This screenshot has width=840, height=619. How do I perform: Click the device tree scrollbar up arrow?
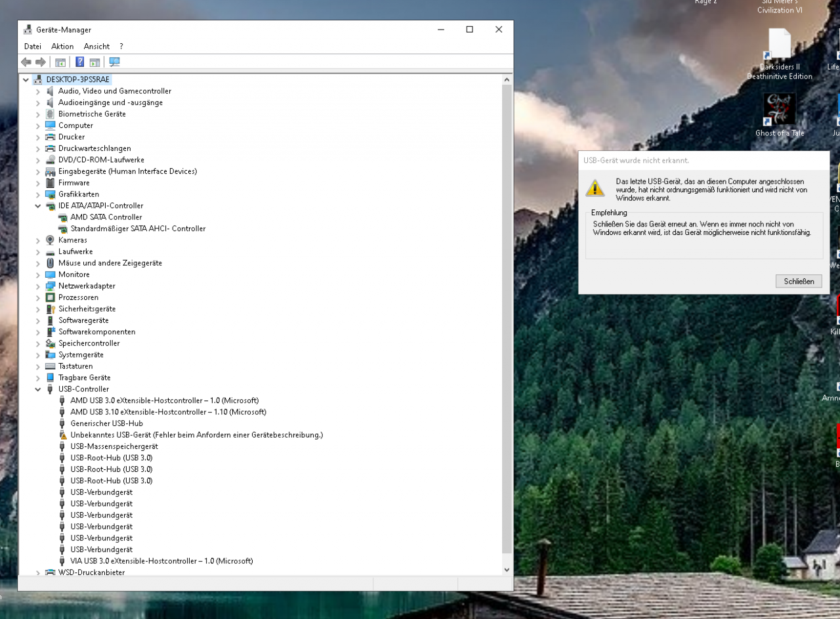click(507, 79)
